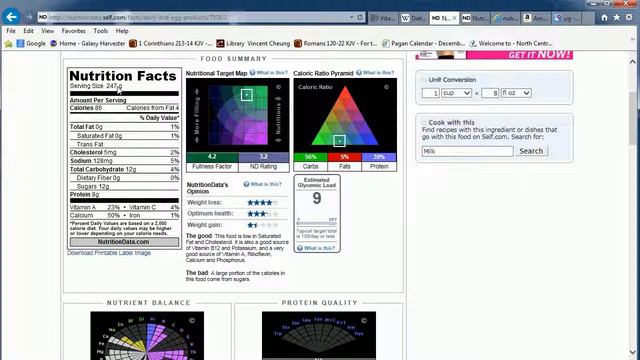The width and height of the screenshot is (640, 360).
Task: Click the Serving Size 247 g text
Action: [96, 86]
